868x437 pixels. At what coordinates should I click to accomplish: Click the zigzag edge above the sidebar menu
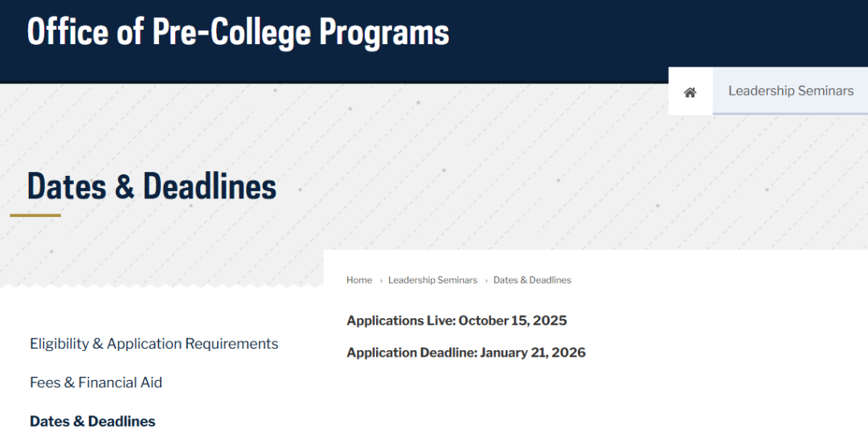161,284
